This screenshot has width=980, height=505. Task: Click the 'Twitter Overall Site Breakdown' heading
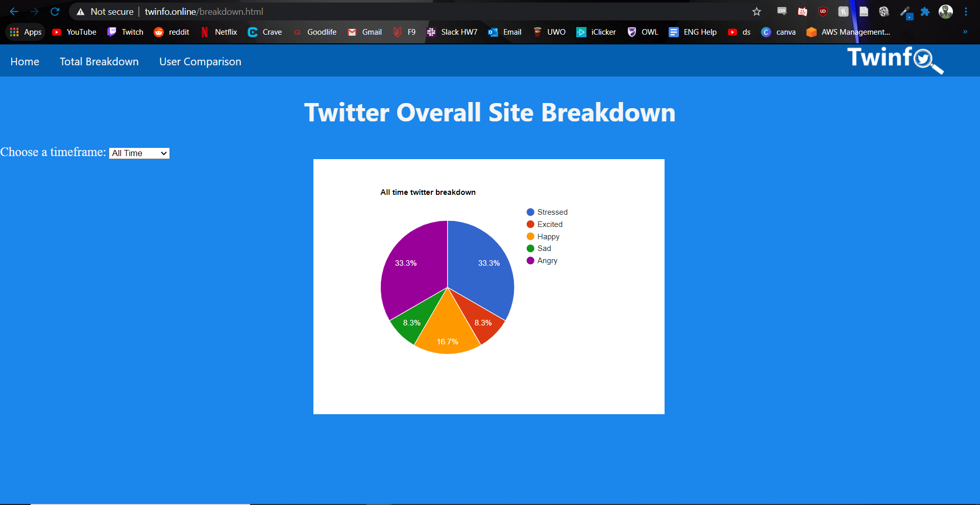point(489,113)
